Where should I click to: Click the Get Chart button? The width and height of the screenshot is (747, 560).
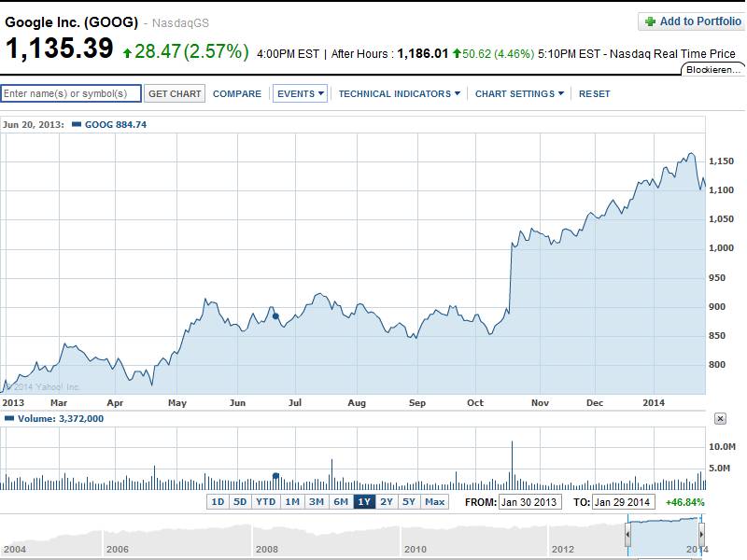pos(175,94)
